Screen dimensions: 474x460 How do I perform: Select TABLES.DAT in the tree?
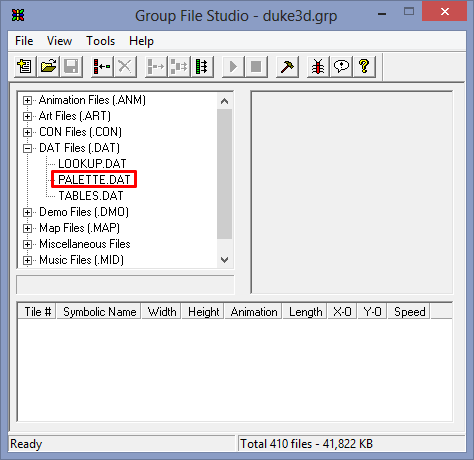pos(91,196)
